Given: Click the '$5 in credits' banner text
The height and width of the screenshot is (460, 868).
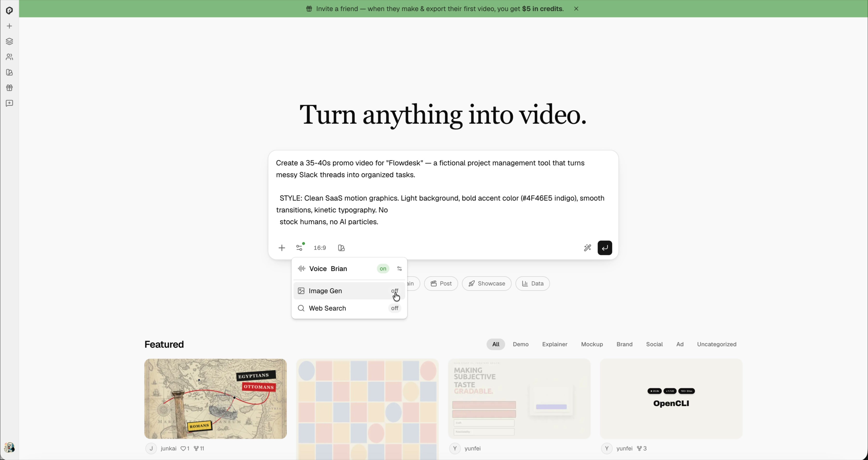Looking at the screenshot, I should [x=543, y=9].
